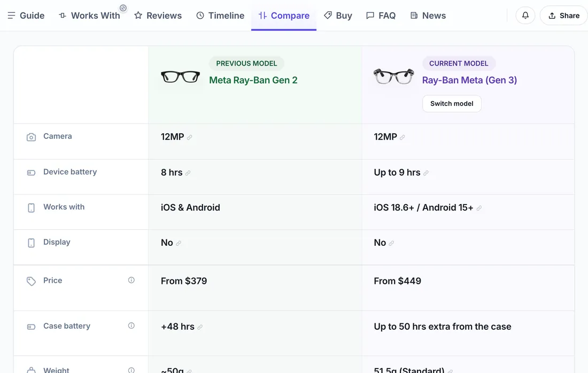Open the Guide tab
This screenshot has height=373, width=588.
coord(26,15)
